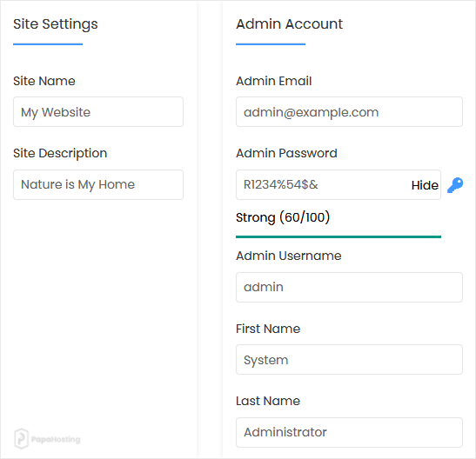Toggle Hide on the admin password

(x=425, y=185)
